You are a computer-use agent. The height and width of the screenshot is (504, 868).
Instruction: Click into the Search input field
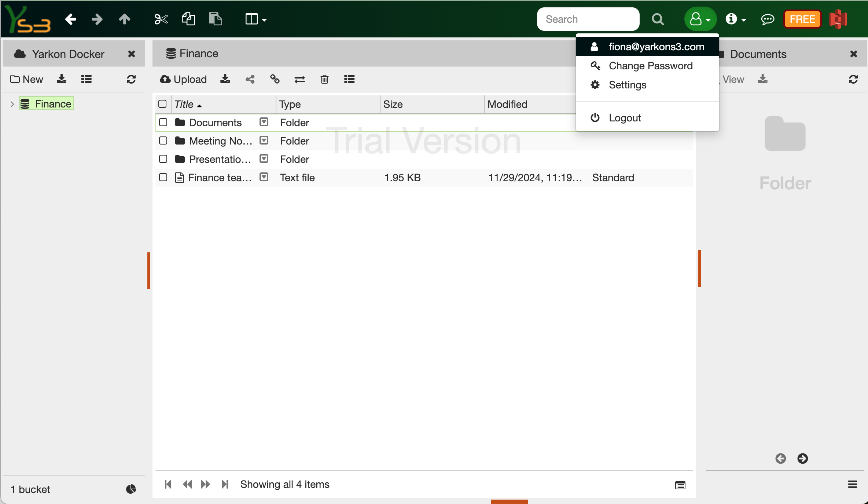(588, 19)
